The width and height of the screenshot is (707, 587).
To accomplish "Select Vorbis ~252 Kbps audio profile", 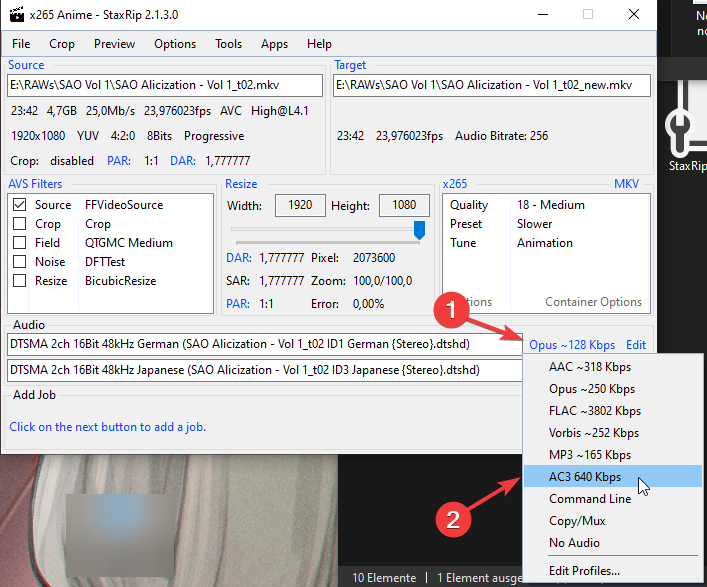I will coord(613,433).
